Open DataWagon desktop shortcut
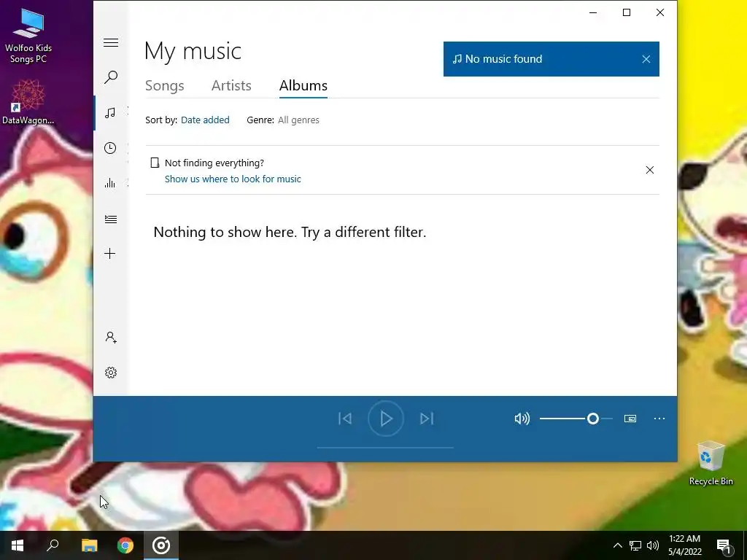Image resolution: width=747 pixels, height=560 pixels. 28,102
